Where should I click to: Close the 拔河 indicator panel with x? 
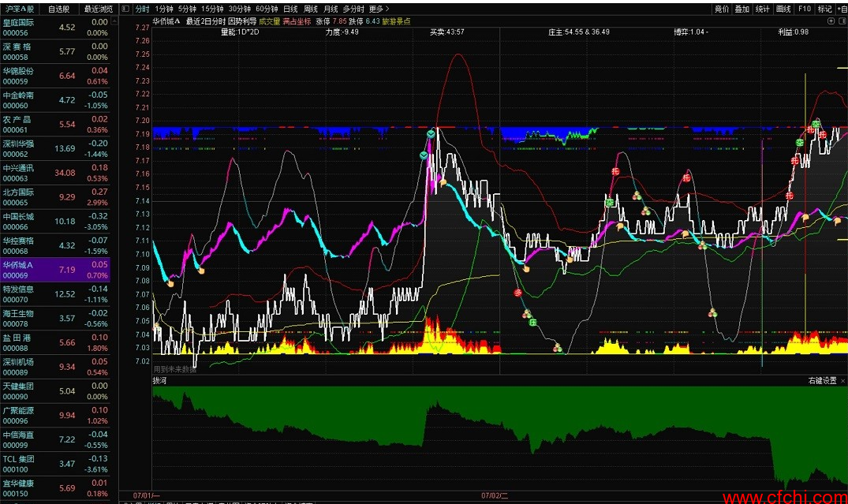click(x=842, y=380)
